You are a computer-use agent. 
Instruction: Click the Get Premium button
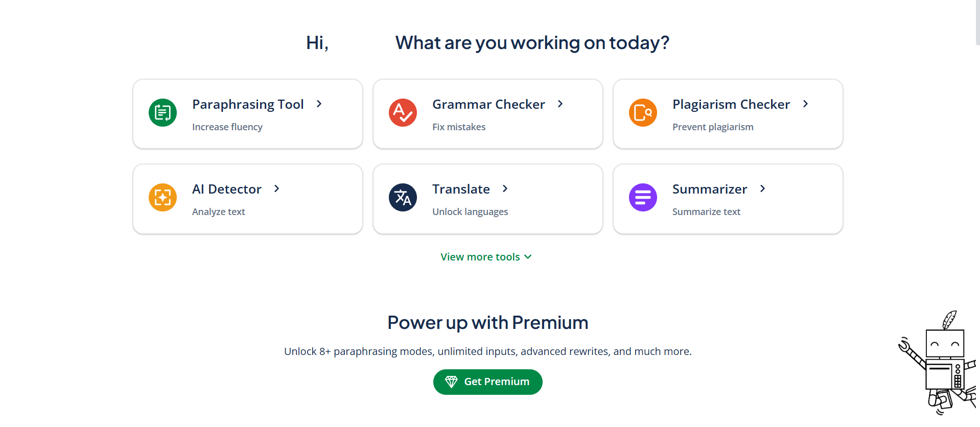click(x=487, y=382)
